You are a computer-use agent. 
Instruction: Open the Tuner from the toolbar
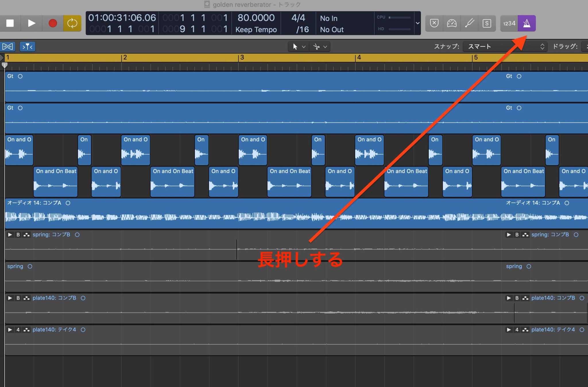[469, 23]
